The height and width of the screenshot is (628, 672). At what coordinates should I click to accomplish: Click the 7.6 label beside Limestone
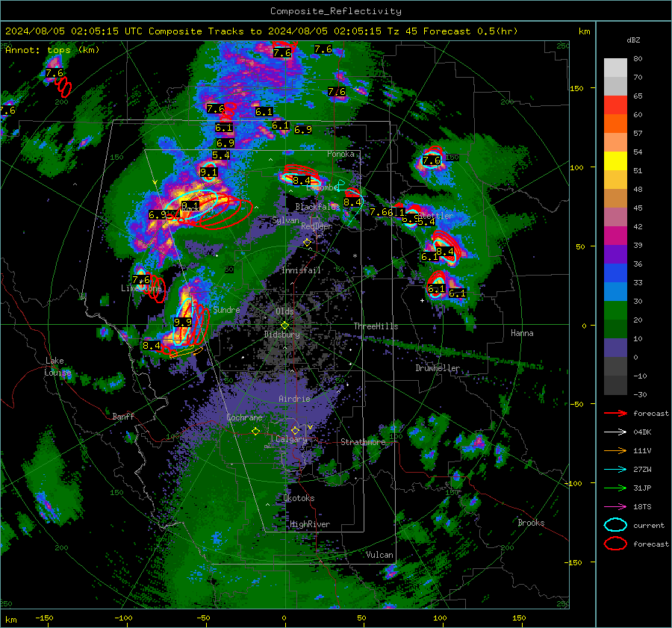click(x=141, y=280)
